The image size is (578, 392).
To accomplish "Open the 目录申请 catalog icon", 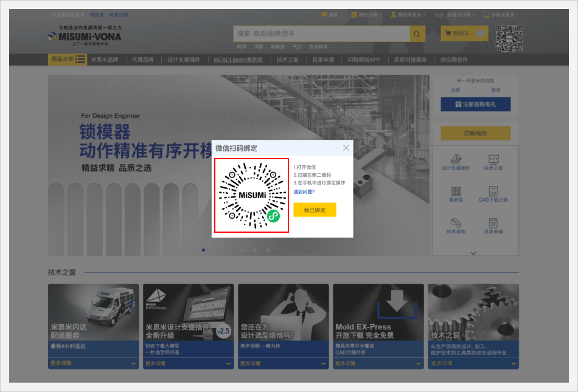I will click(493, 225).
